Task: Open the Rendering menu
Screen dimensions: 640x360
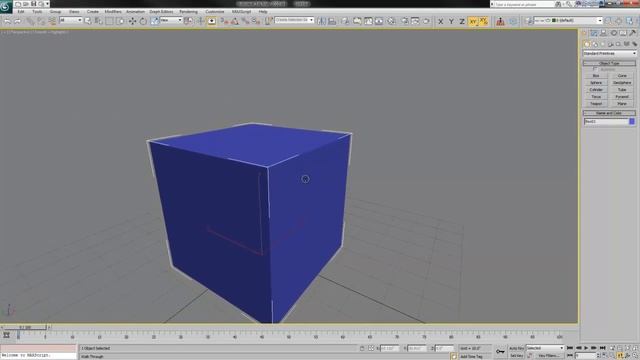Action: pos(189,12)
